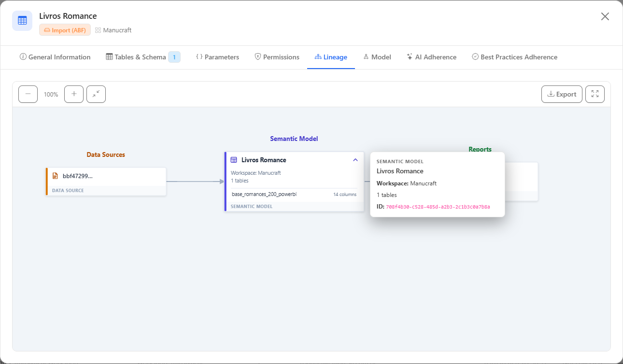
Task: Close the Livros Romance dialog
Action: 605,16
